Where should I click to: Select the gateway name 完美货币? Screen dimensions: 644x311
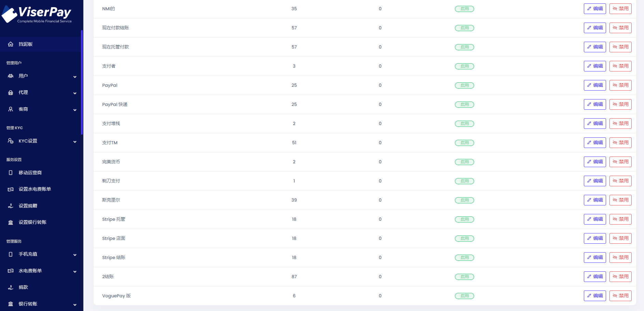[111, 162]
